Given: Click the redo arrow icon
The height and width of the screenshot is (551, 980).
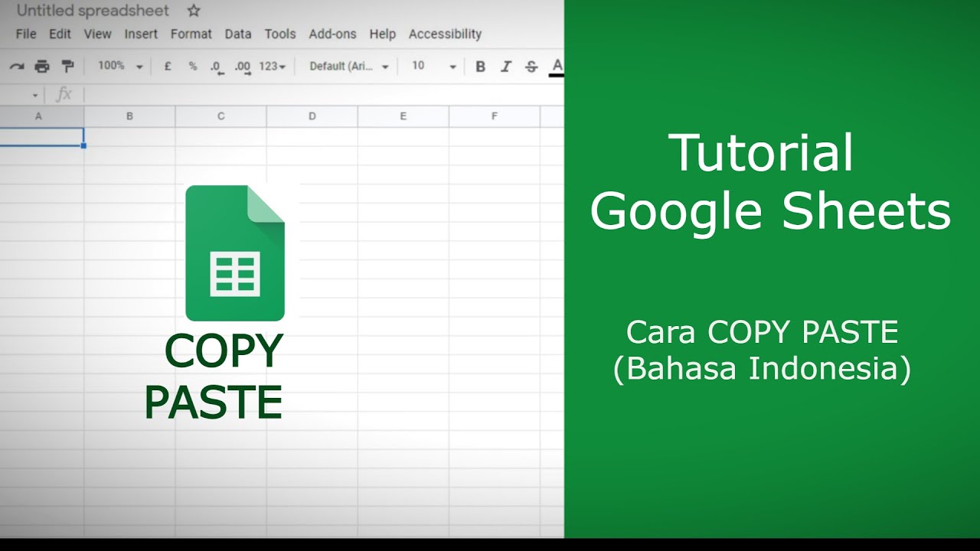Looking at the screenshot, I should tap(16, 67).
